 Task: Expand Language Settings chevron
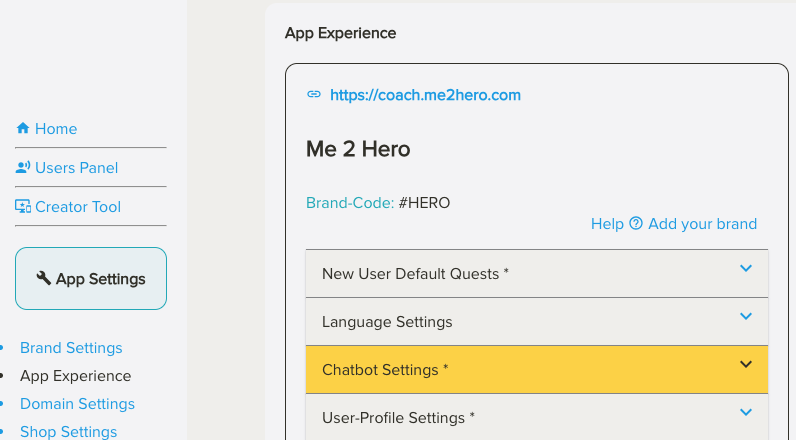click(745, 316)
